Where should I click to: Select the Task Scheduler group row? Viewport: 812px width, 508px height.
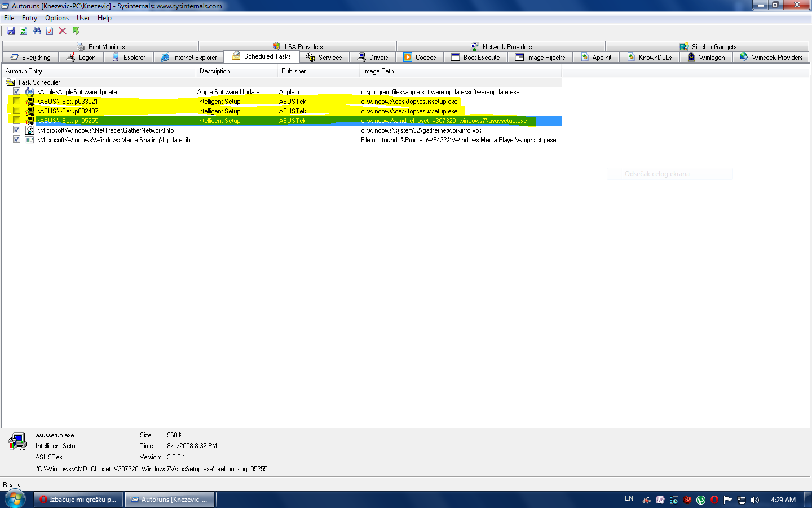click(282, 82)
